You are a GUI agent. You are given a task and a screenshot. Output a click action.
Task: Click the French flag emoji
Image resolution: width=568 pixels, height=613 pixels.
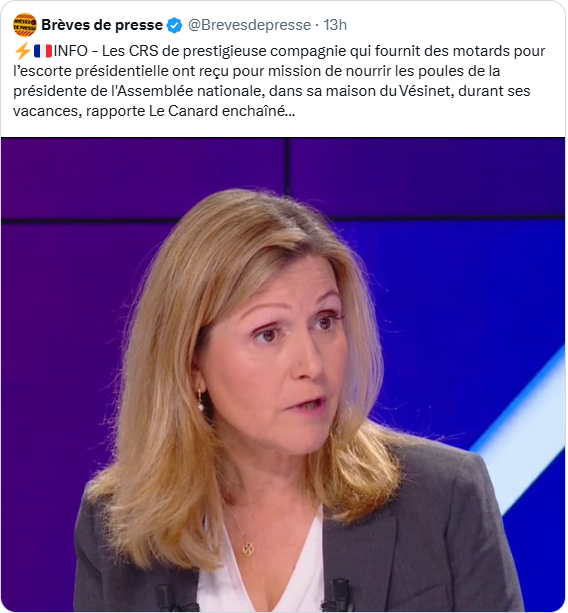tap(43, 51)
